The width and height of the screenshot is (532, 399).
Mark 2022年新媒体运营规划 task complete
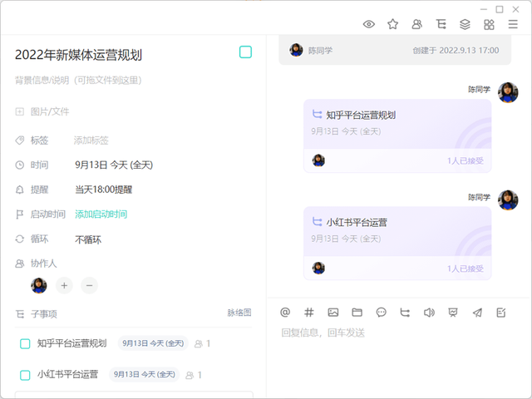(x=245, y=52)
